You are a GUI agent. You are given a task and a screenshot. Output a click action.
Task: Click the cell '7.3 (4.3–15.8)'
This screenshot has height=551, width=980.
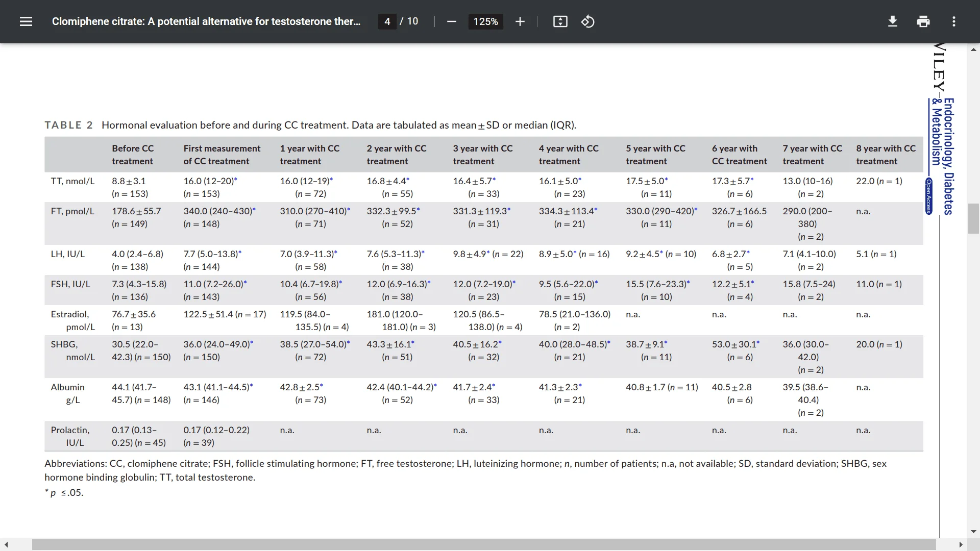click(x=139, y=284)
